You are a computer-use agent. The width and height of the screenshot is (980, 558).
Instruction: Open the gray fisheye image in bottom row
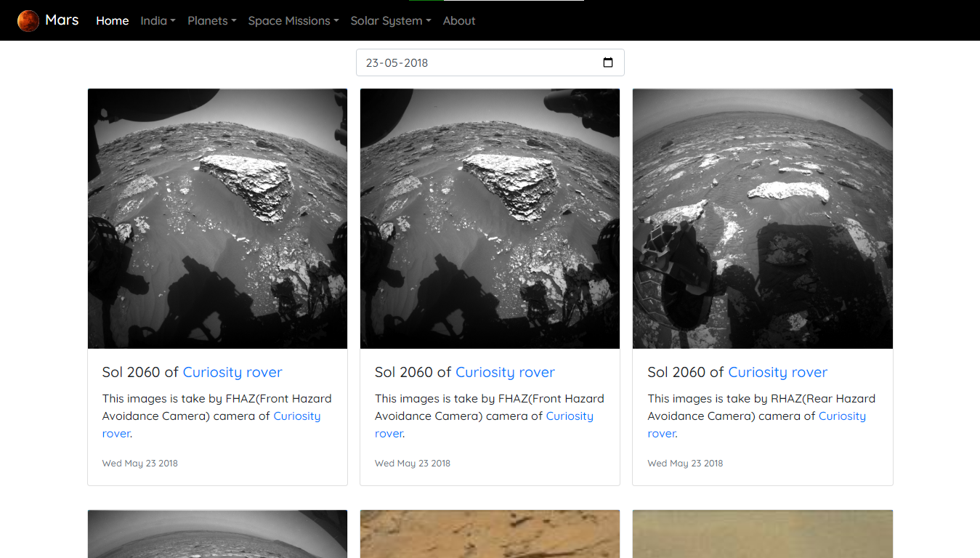217,534
